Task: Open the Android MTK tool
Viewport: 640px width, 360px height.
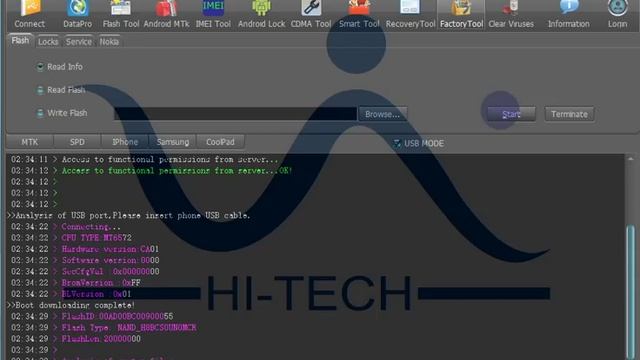Action: [x=167, y=14]
